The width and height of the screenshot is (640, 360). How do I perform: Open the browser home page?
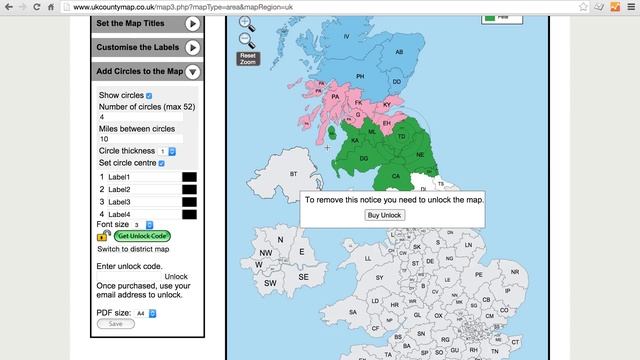[51, 7]
